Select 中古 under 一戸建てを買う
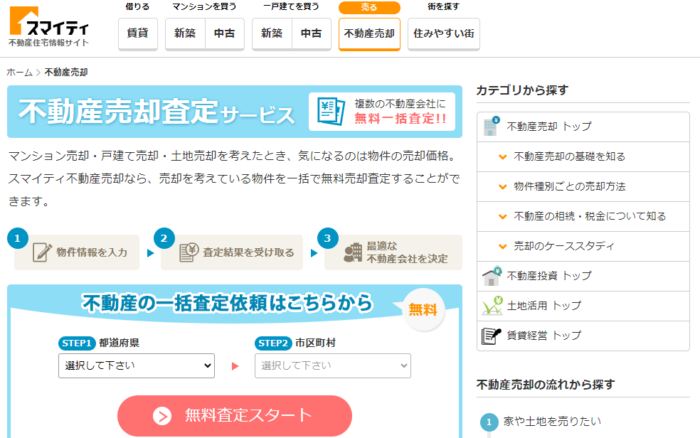This screenshot has height=438, width=700. (311, 33)
